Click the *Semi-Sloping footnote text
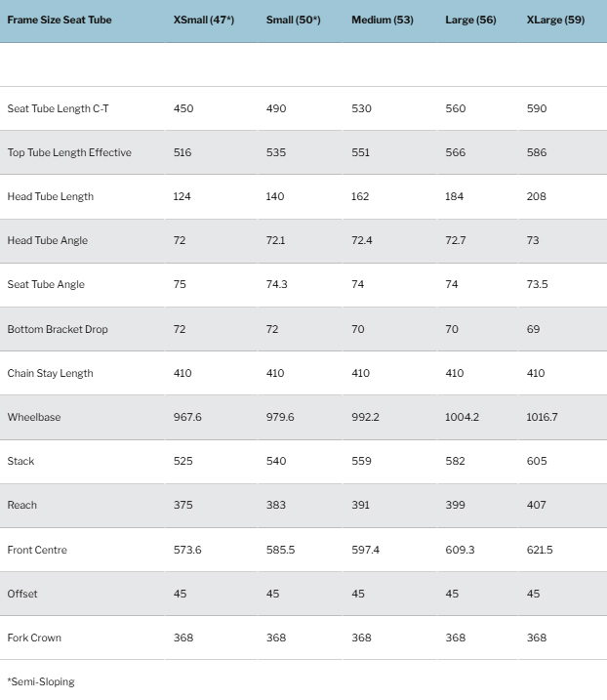Viewport: 607px width, 700px height. [x=41, y=681]
